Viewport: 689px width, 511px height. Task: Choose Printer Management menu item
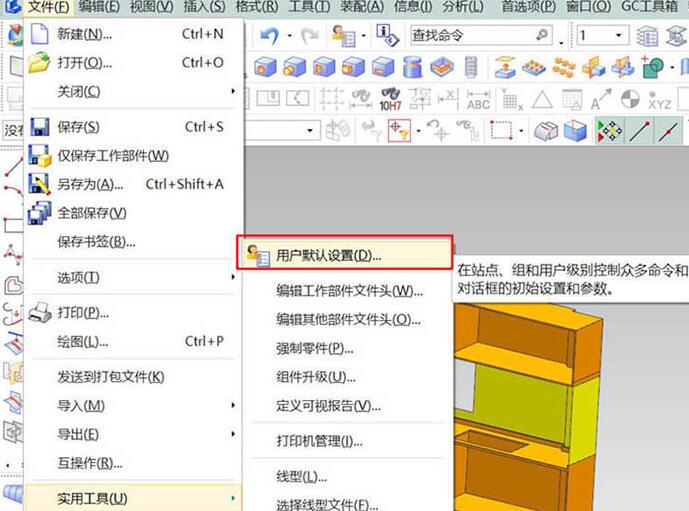(x=319, y=441)
